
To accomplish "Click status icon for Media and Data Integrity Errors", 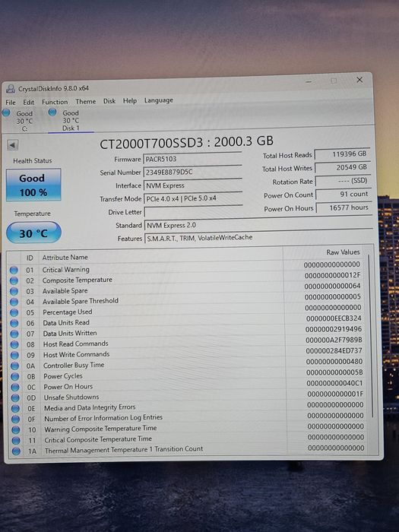I will [16, 409].
